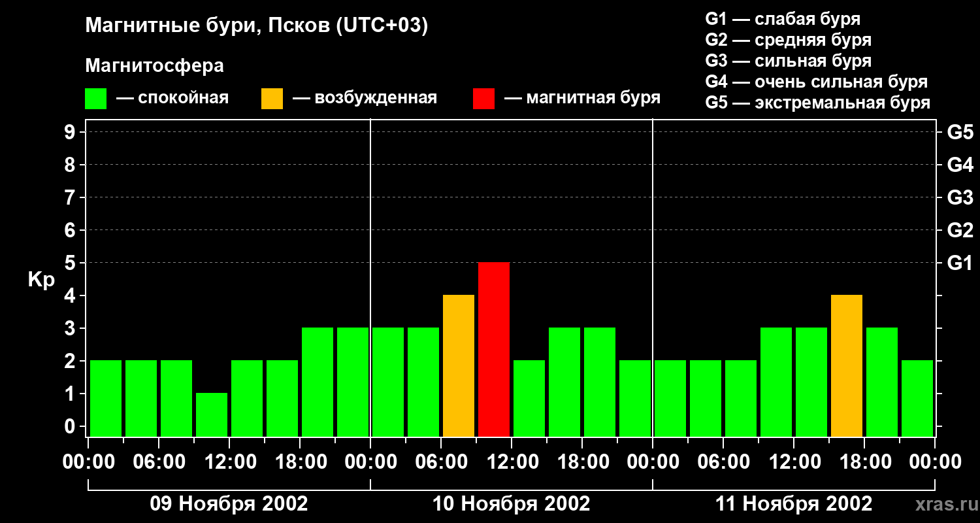Click the right-axis 'G4' storm level label
The height and width of the screenshot is (523, 980).
click(960, 165)
